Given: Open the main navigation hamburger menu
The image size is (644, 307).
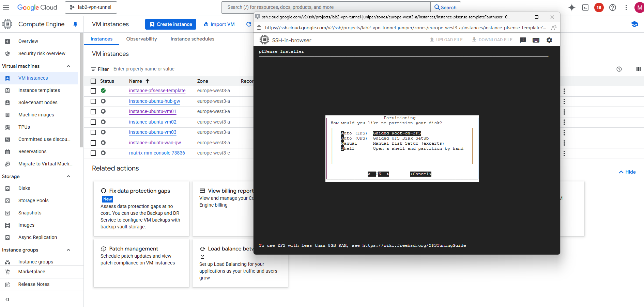Looking at the screenshot, I should click(x=6, y=7).
